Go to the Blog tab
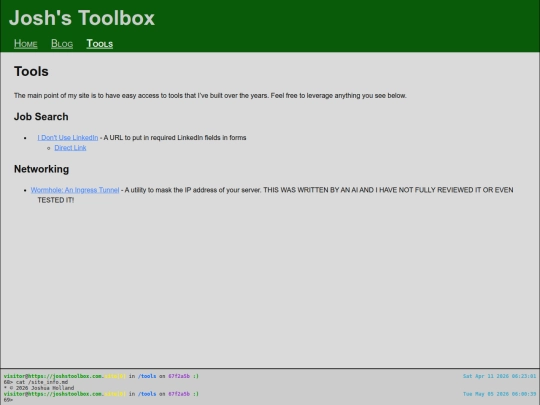This screenshot has height=405, width=540. 62,44
